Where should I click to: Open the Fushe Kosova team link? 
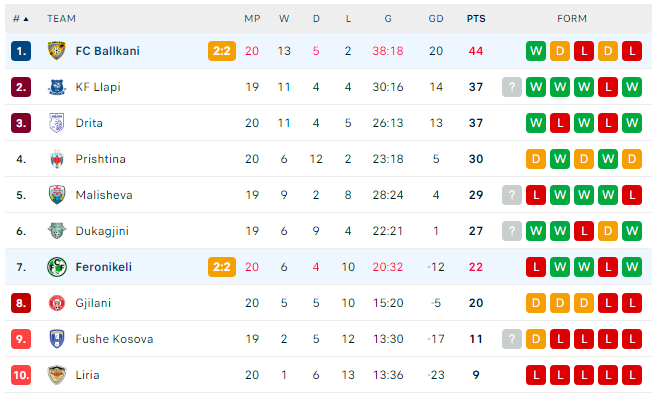[x=114, y=339]
